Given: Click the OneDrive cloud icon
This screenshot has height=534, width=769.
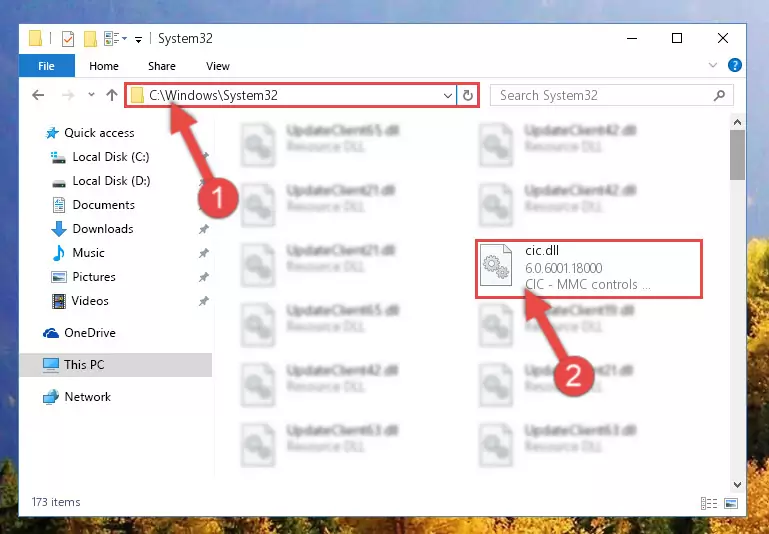Looking at the screenshot, I should [51, 333].
